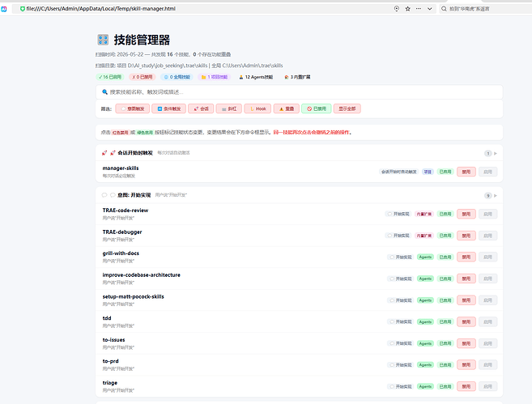Click the 内置扩展 tag on TRAE-debugger row

point(424,236)
